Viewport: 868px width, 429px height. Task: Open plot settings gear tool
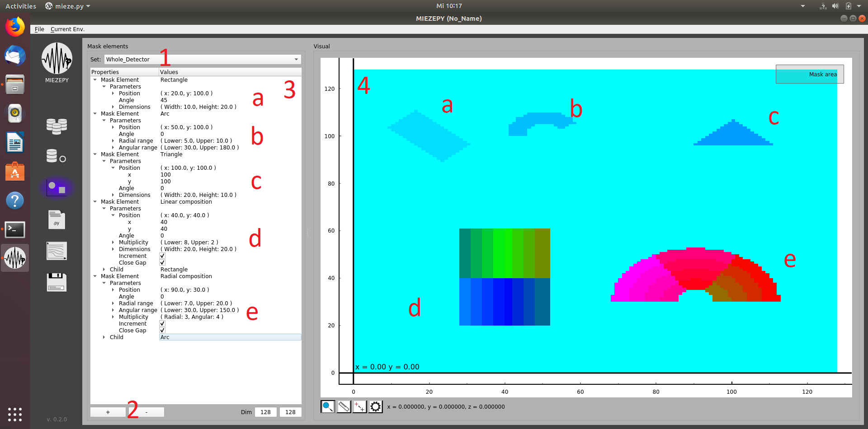click(375, 406)
